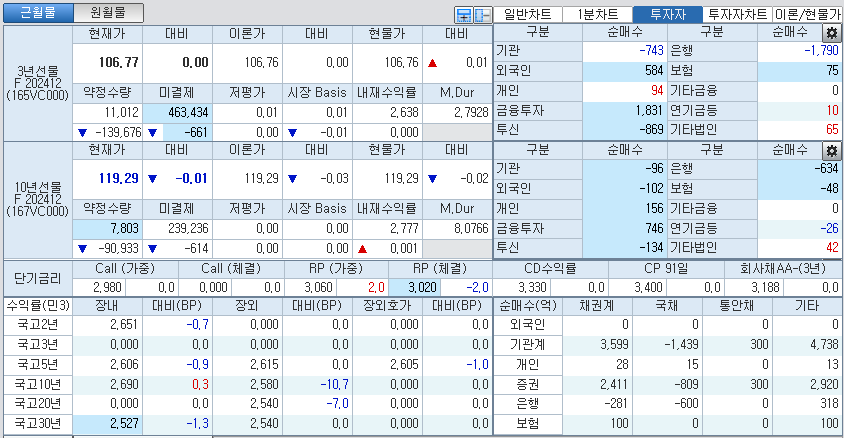844x438 pixels.
Task: Select the 국고3년 row label
Action: (38, 344)
